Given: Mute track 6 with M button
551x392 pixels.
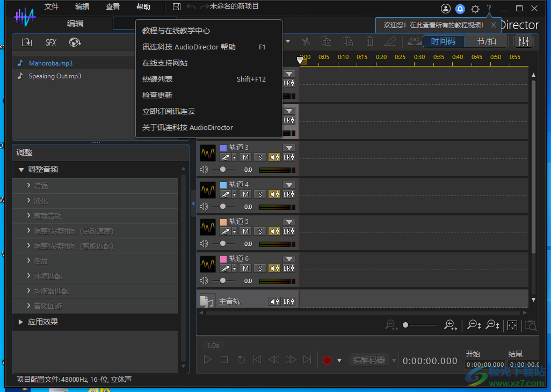Looking at the screenshot, I should 245,268.
